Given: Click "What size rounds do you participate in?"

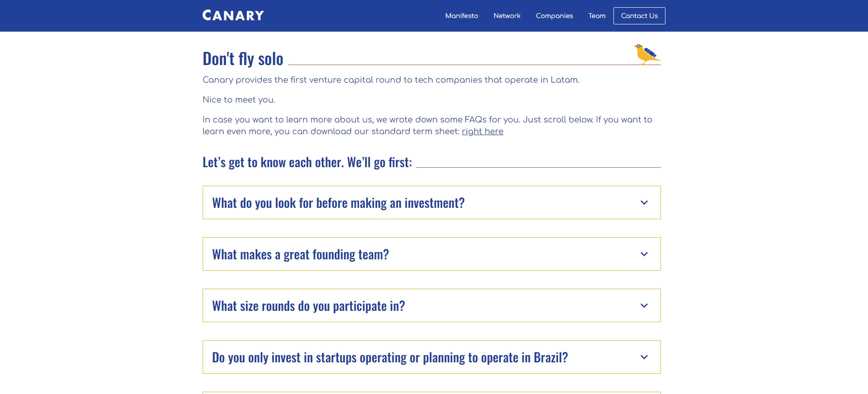Looking at the screenshot, I should click(x=308, y=306).
